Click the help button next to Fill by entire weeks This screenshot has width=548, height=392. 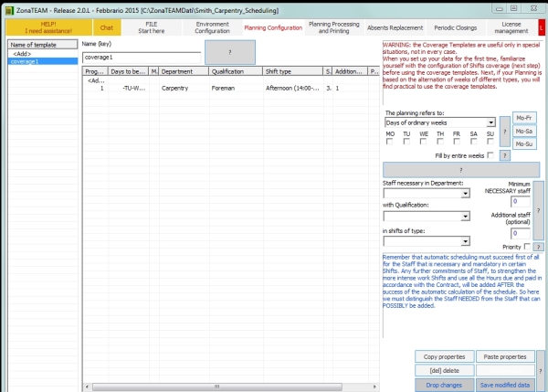[x=505, y=155]
